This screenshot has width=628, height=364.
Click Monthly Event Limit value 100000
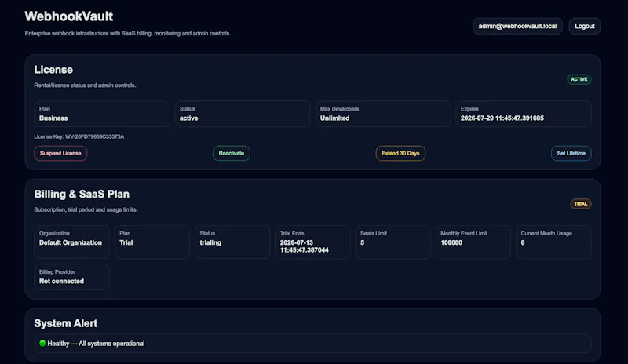click(451, 242)
